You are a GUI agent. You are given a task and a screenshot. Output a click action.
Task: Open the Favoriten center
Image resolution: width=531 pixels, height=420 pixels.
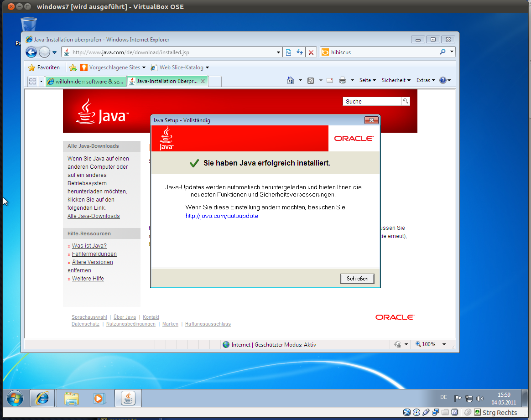coord(44,67)
